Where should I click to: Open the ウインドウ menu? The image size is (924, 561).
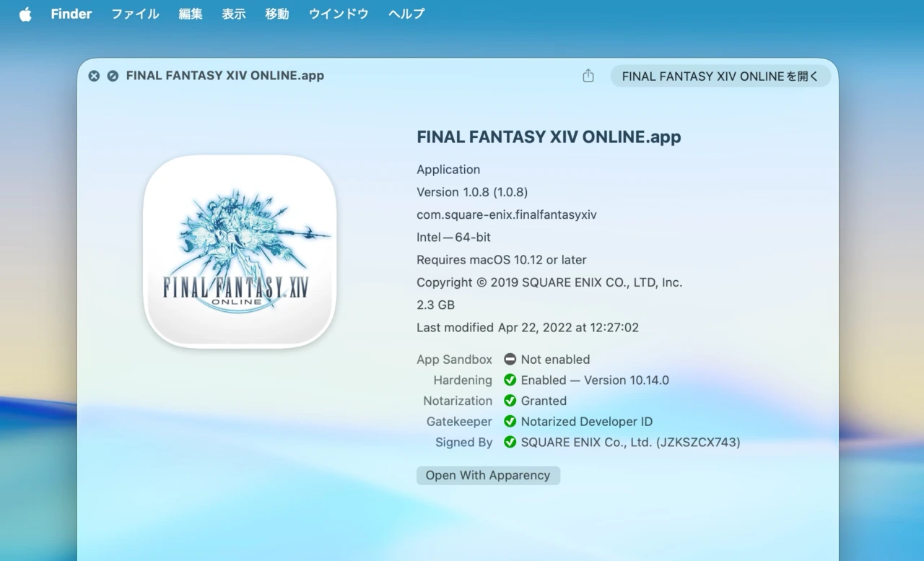(337, 13)
